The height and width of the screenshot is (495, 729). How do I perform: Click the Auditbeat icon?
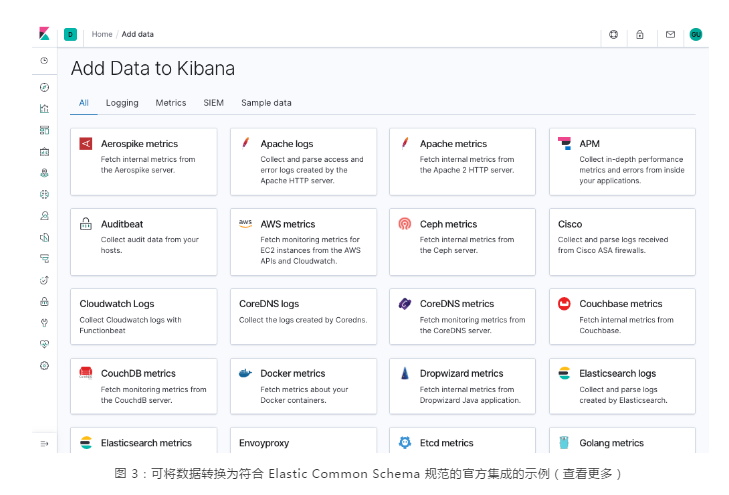(86, 224)
